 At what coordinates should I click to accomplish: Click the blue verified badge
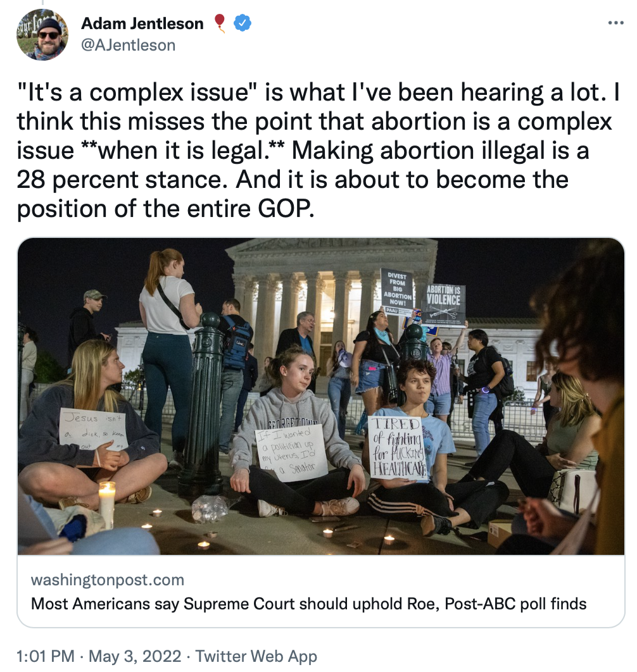click(243, 23)
